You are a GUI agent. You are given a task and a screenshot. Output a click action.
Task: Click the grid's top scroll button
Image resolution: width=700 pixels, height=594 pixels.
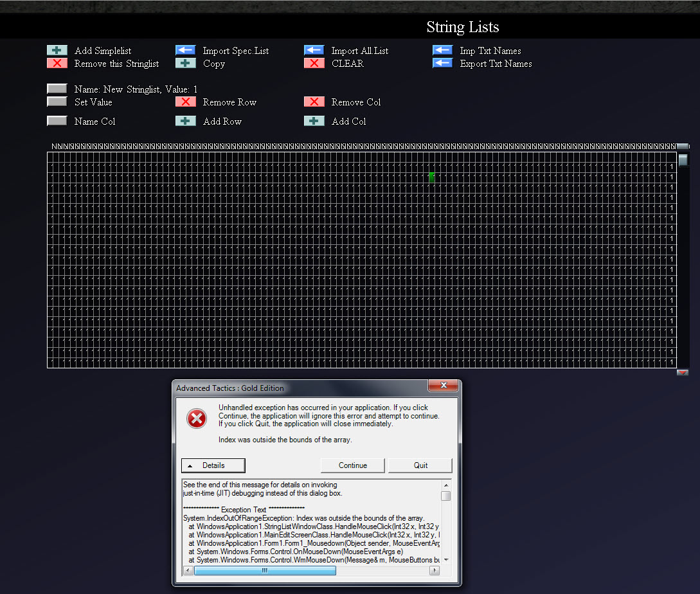coord(683,146)
